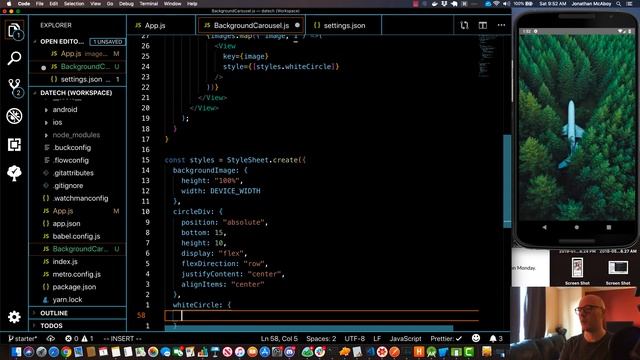This screenshot has width=640, height=360.
Task: Open the Source Control view
Action: pos(14,87)
